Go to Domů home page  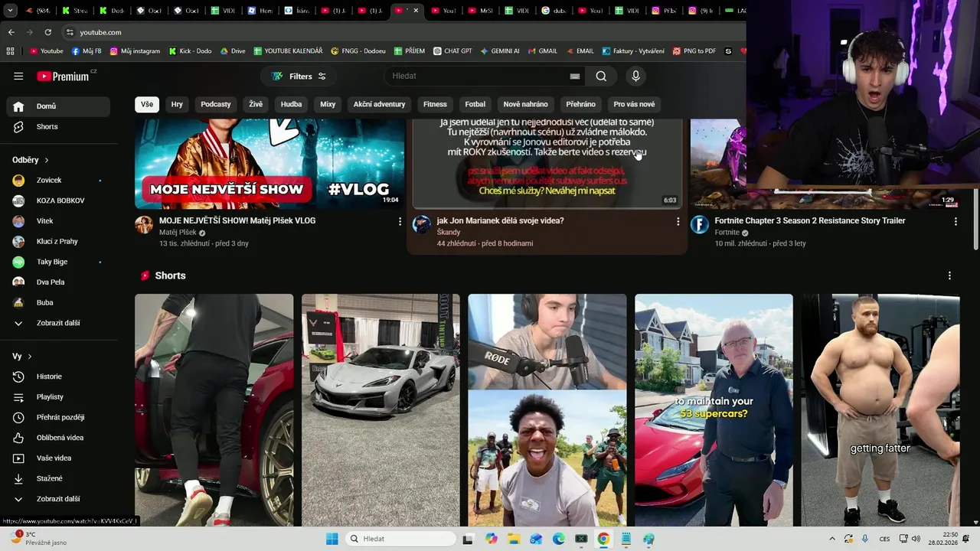(58, 106)
